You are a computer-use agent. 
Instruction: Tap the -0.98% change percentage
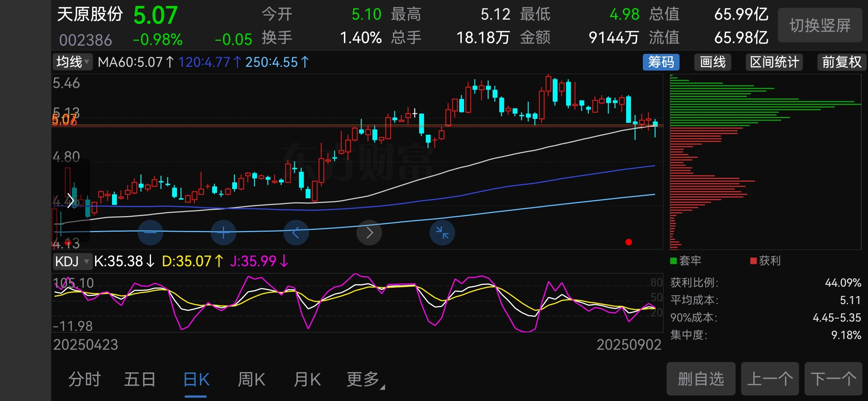point(158,40)
